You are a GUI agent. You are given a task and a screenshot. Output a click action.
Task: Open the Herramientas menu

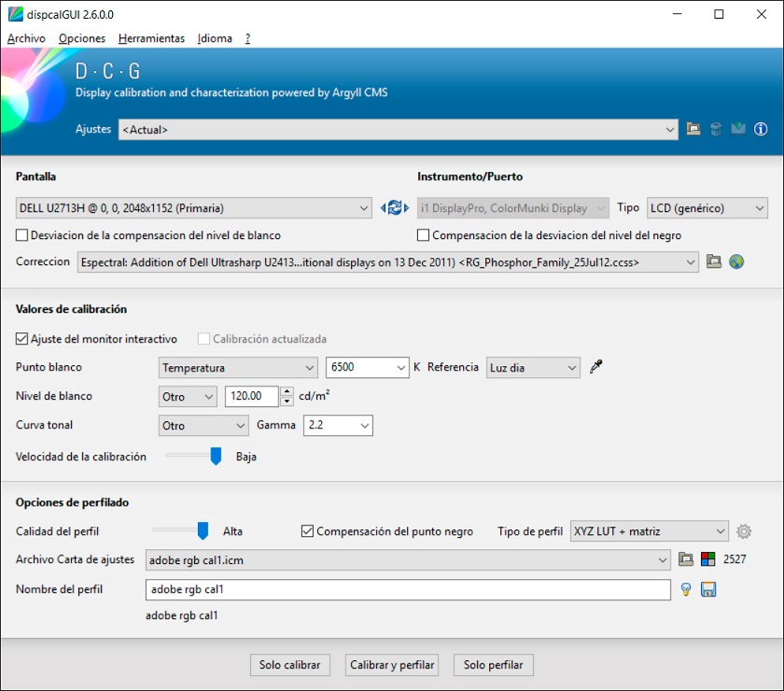click(x=151, y=38)
